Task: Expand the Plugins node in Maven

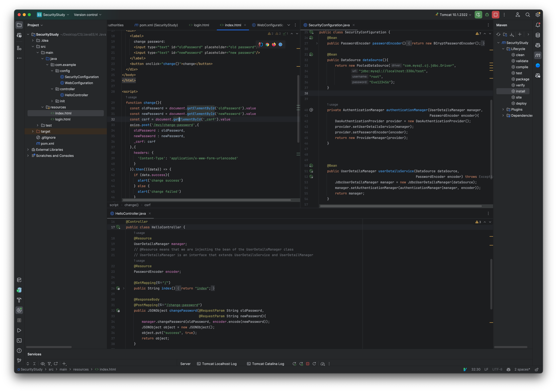Action: (503, 110)
